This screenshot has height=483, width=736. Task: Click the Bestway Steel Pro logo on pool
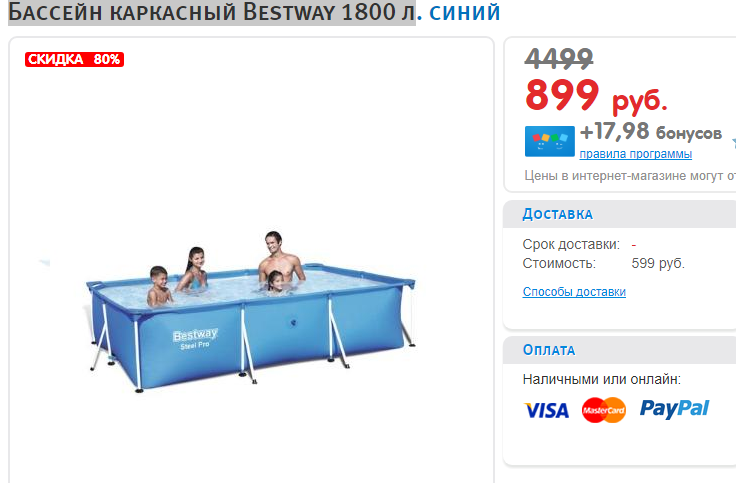(x=195, y=339)
